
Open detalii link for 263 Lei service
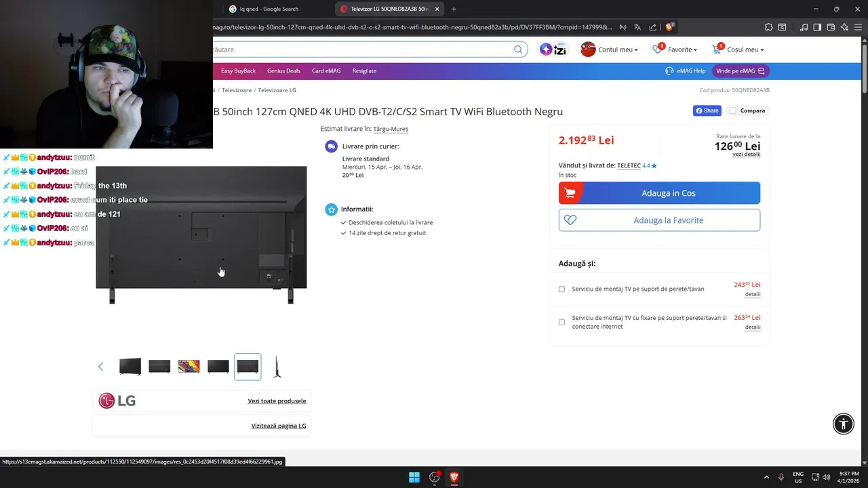(753, 327)
